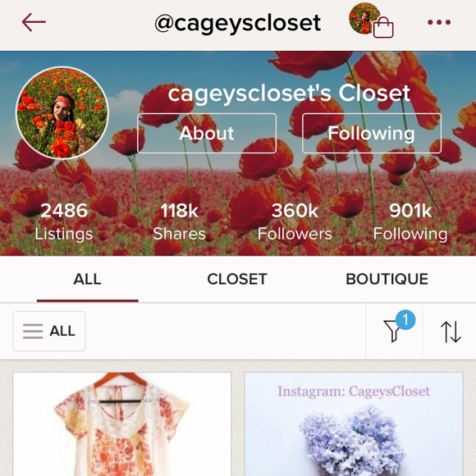Screen dimensions: 476x476
Task: Open the filter funnel icon
Action: 392,332
